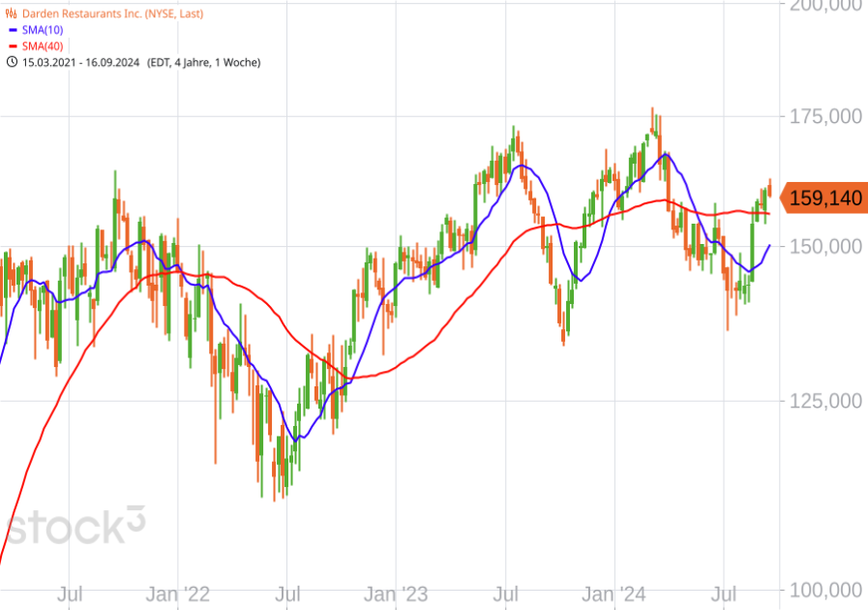Select the Darden Restaurants Inc. legend label

[112, 14]
